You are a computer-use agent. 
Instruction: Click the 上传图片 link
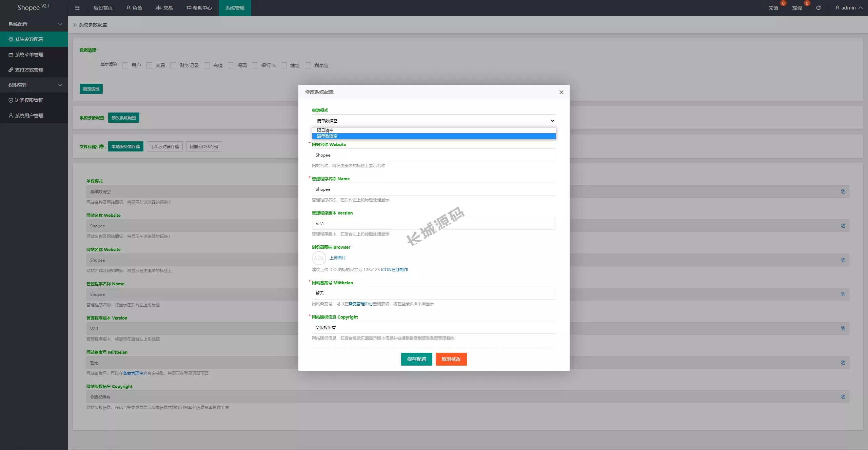[x=338, y=258]
